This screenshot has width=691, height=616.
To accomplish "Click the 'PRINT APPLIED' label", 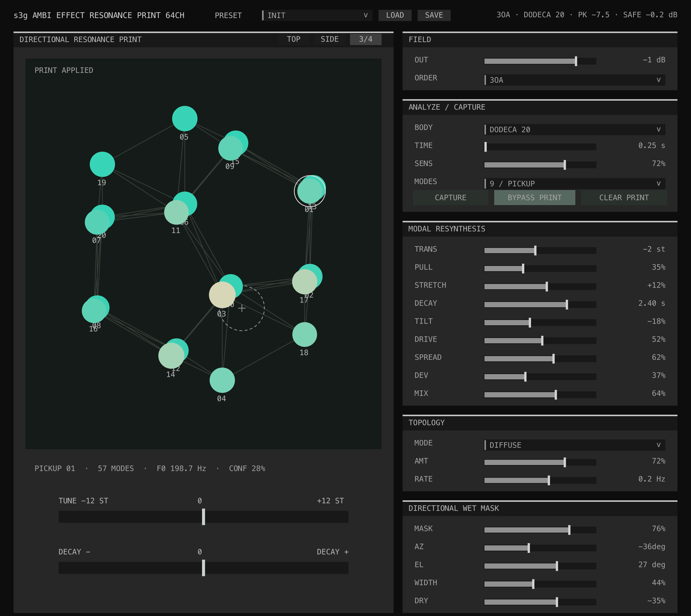I will (x=64, y=70).
